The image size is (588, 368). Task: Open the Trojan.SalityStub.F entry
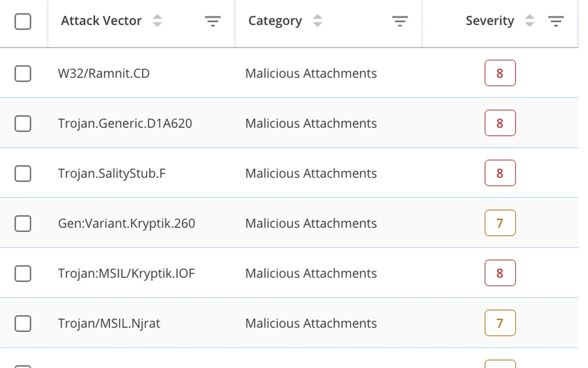(112, 174)
